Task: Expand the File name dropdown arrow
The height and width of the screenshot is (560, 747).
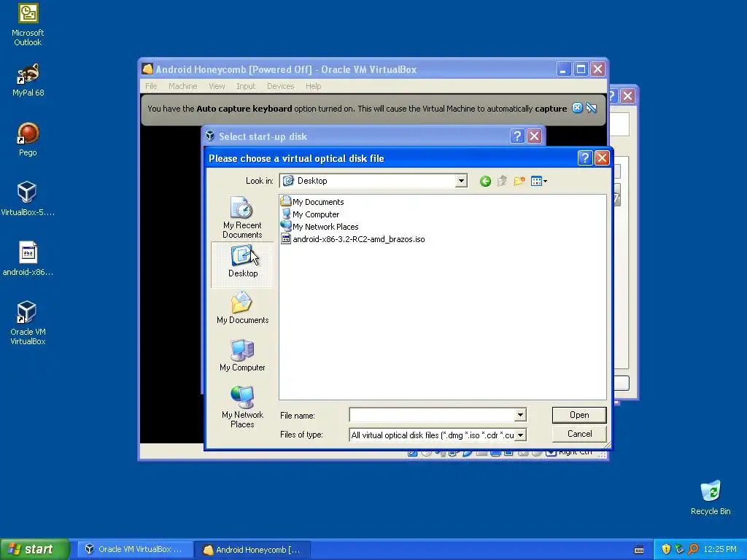Action: (x=520, y=415)
